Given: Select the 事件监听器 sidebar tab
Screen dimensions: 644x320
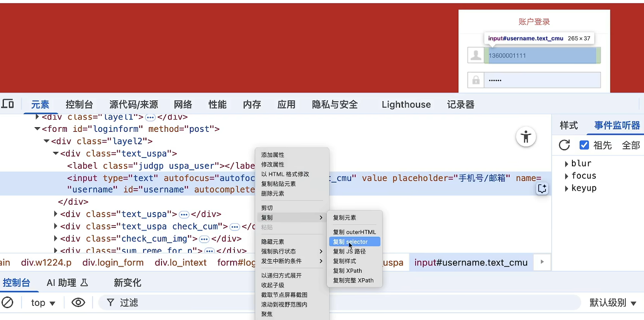Looking at the screenshot, I should (x=617, y=125).
